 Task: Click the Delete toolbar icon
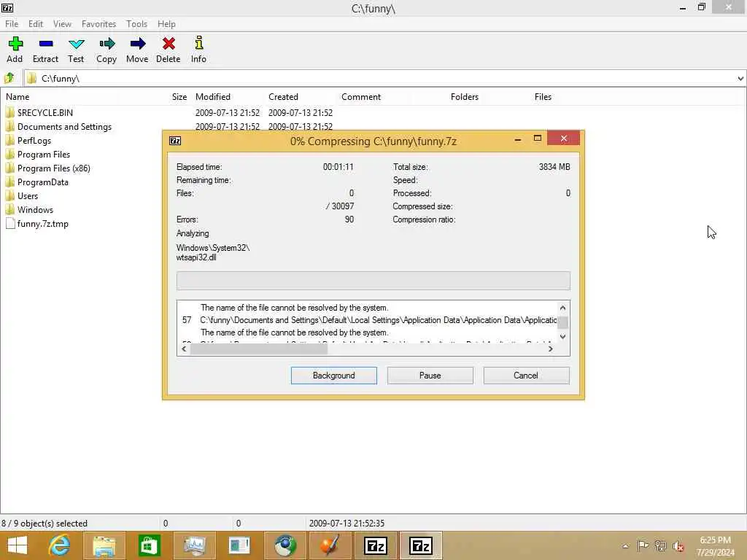pos(169,44)
